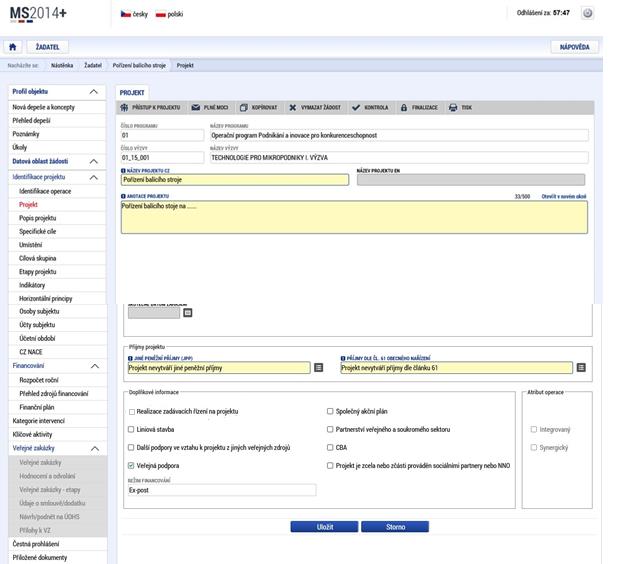Open Žadatel breadcrumb
Screen dimensions: 639x564
(x=93, y=65)
